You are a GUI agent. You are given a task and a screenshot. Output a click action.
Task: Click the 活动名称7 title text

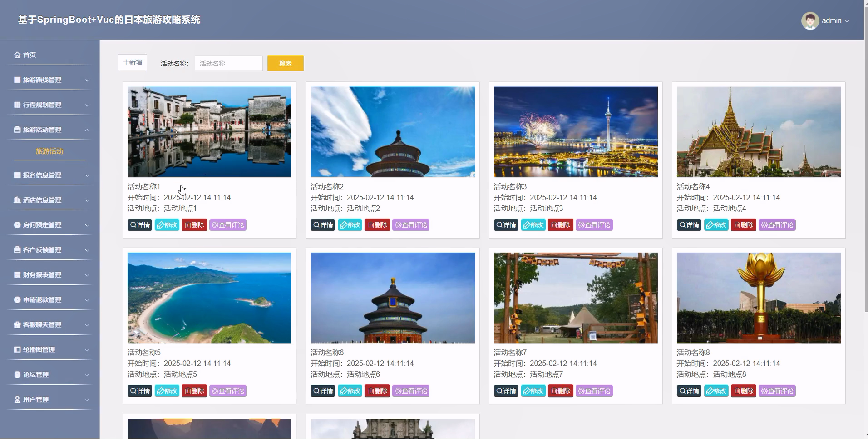[510, 353]
